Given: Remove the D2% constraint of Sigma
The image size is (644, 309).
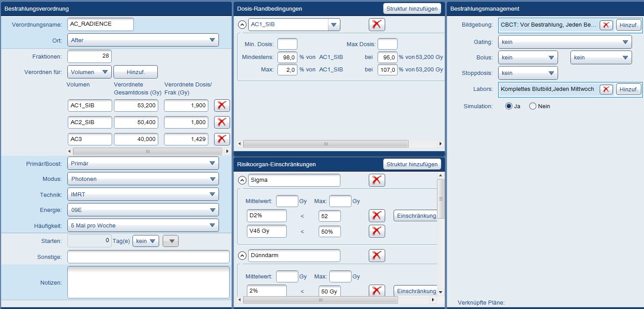Looking at the screenshot, I should click(377, 216).
